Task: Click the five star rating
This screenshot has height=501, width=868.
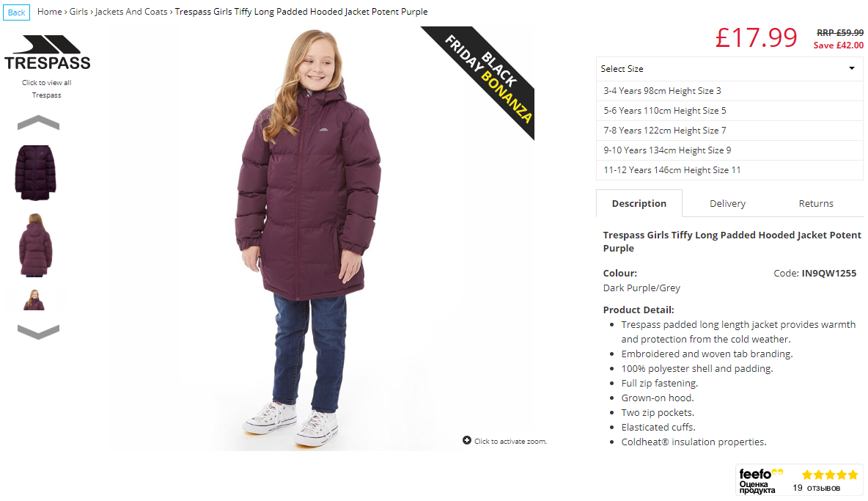Action: 830,475
